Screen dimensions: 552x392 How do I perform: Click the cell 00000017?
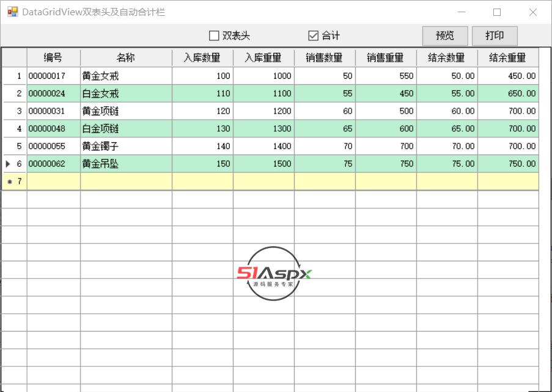[54, 76]
